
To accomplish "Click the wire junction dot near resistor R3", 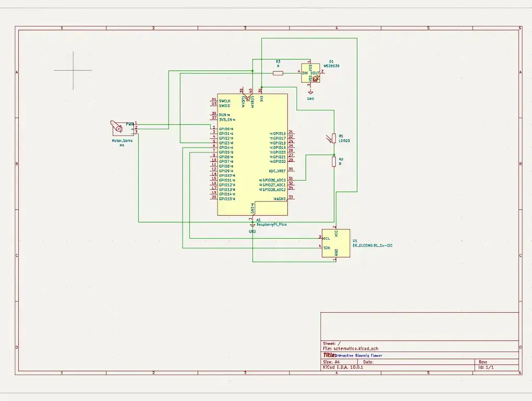I will (252, 70).
